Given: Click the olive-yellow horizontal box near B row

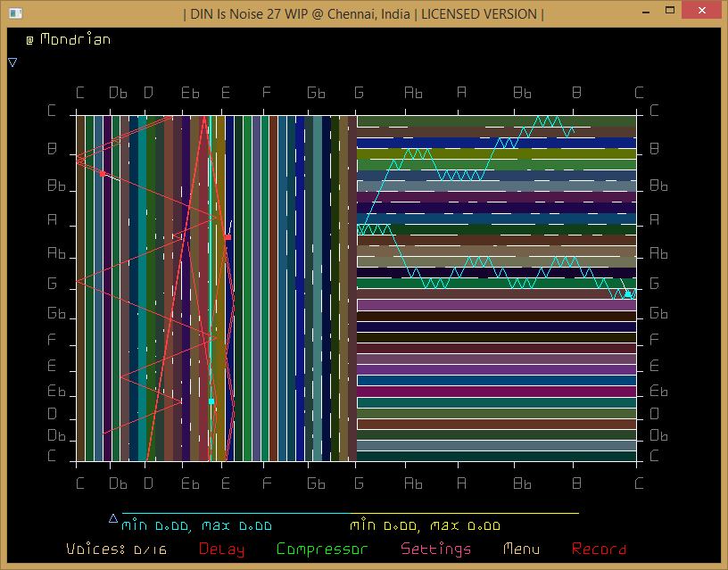Looking at the screenshot, I should point(496,153).
